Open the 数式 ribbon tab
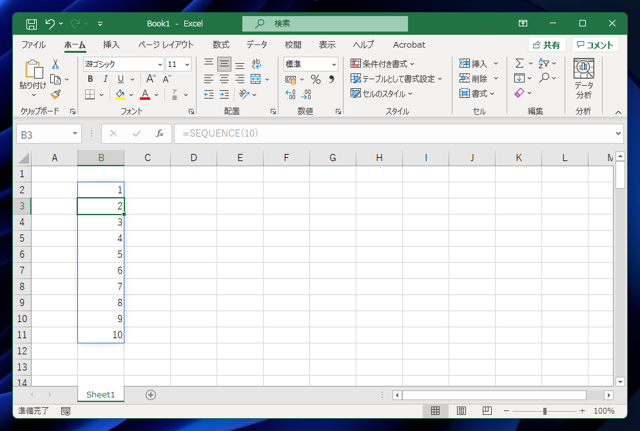640x431 pixels. pos(221,45)
